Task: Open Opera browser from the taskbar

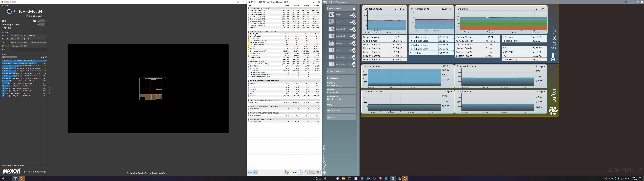Action: [x=374, y=178]
